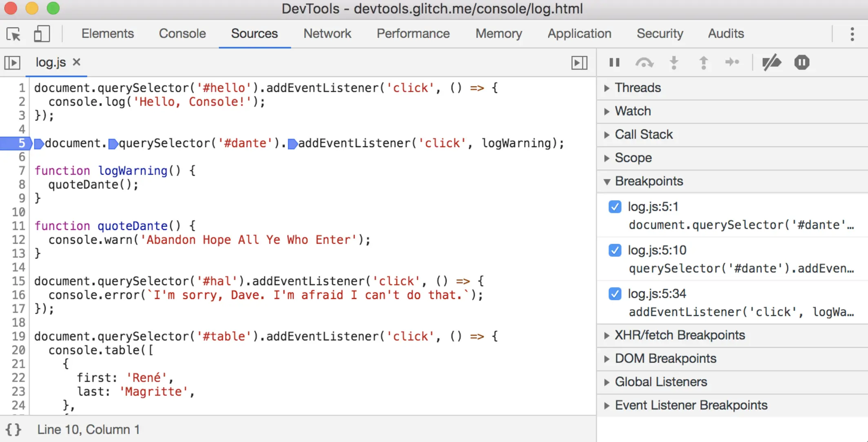The width and height of the screenshot is (868, 442).
Task: Switch to the Network tab
Action: 327,33
